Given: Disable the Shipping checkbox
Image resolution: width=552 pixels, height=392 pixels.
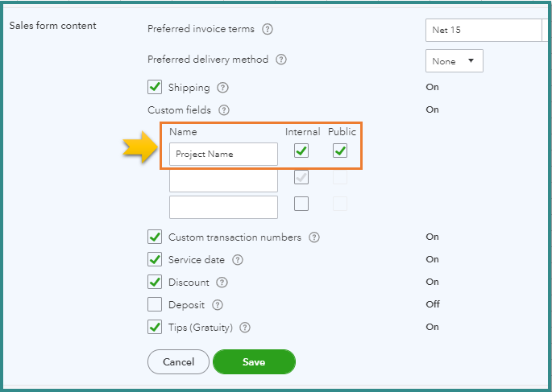Looking at the screenshot, I should coord(155,88).
